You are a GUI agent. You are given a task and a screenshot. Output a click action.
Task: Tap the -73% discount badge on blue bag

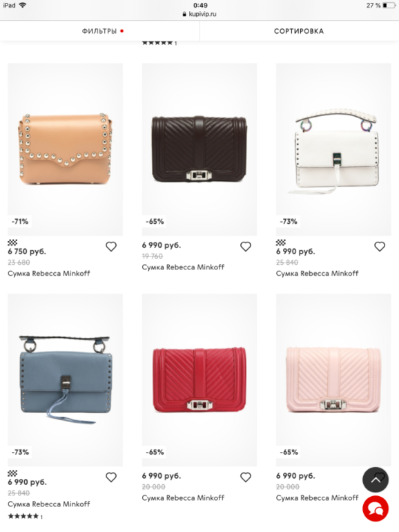(x=20, y=453)
